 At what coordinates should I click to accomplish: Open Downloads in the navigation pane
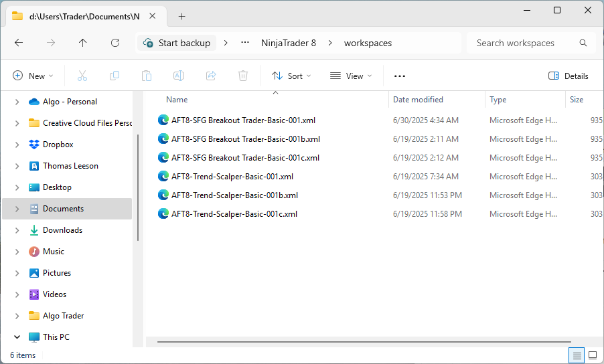(62, 230)
